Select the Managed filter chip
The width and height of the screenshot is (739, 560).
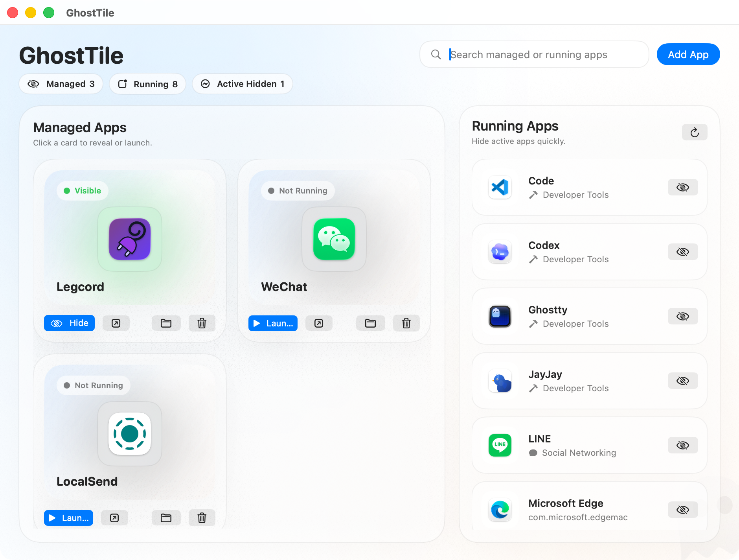pyautogui.click(x=61, y=84)
